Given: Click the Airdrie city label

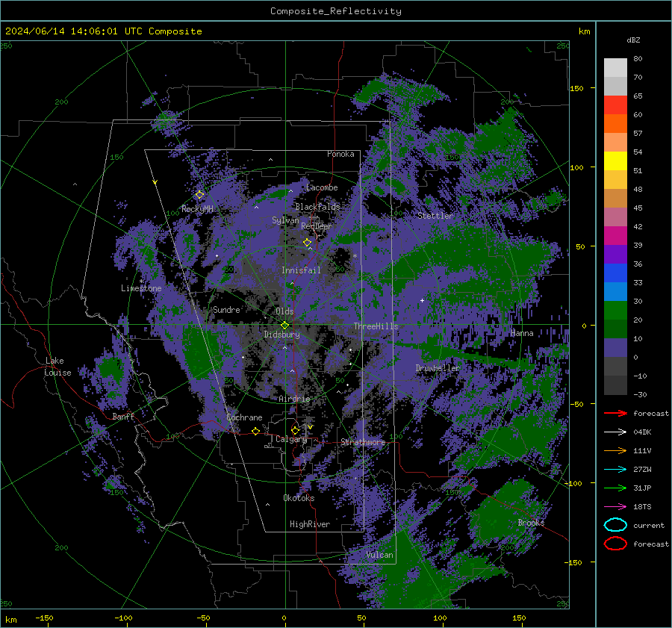Looking at the screenshot, I should tap(294, 399).
